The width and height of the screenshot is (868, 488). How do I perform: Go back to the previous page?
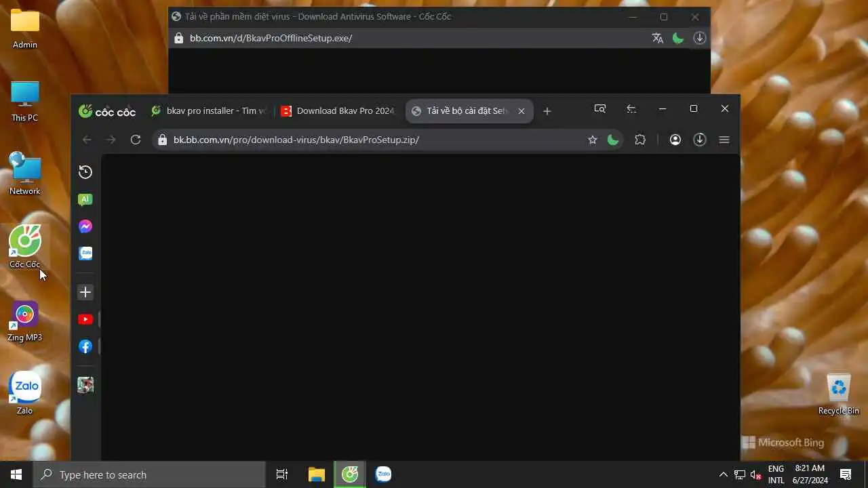tap(87, 140)
